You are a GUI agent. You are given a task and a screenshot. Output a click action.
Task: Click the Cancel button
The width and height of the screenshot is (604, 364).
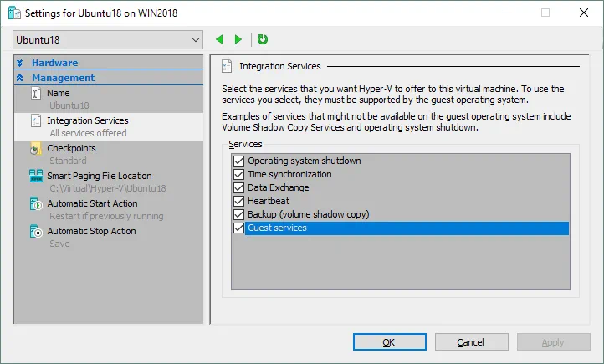click(x=470, y=342)
